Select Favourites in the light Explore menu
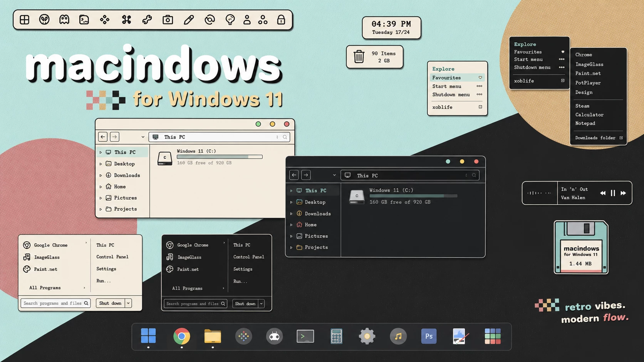The image size is (644, 362). pos(457,78)
